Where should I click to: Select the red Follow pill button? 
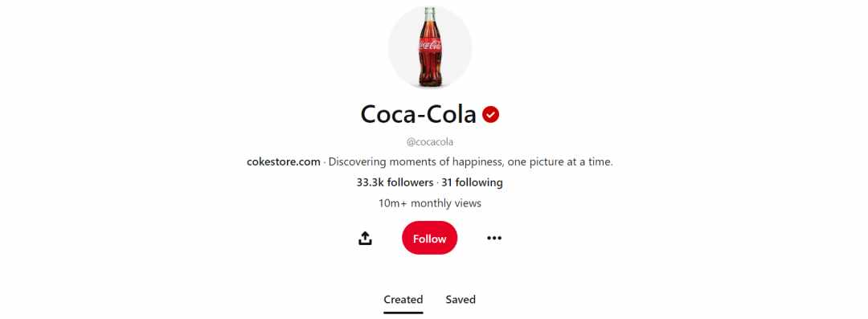tap(429, 238)
